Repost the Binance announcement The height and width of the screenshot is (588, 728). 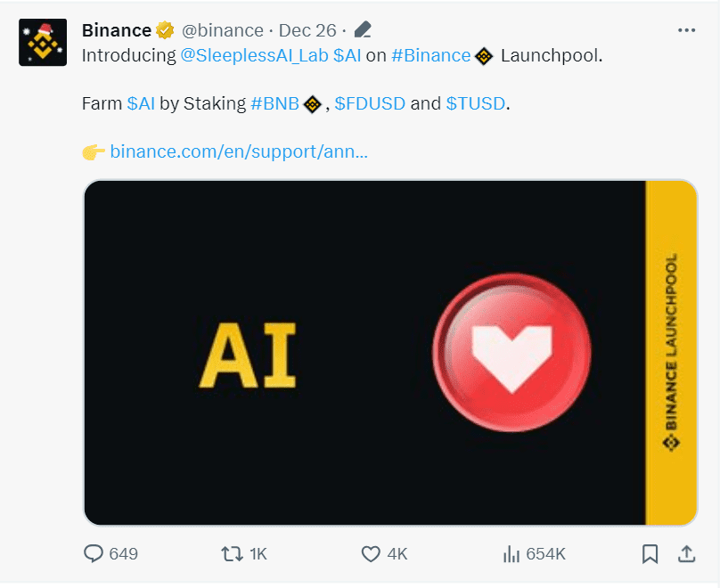coord(230,553)
